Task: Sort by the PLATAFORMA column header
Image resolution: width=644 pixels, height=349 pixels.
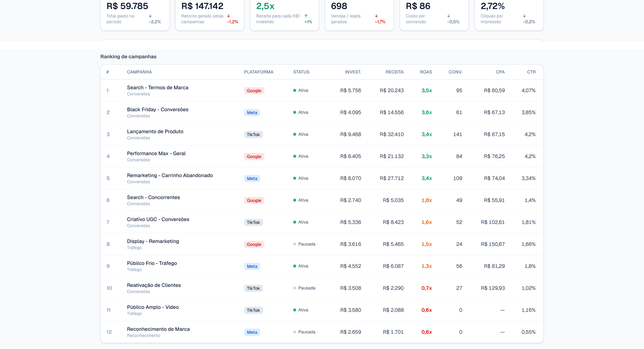Action: coord(259,72)
